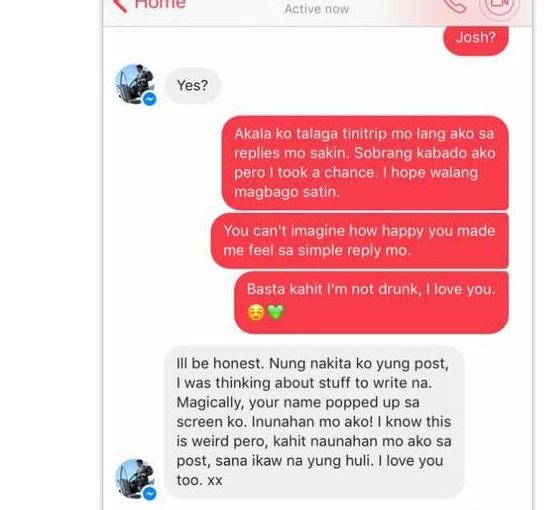The width and height of the screenshot is (556, 510).
Task: Tap message 'You can't imagine how happy'
Action: click(x=360, y=240)
